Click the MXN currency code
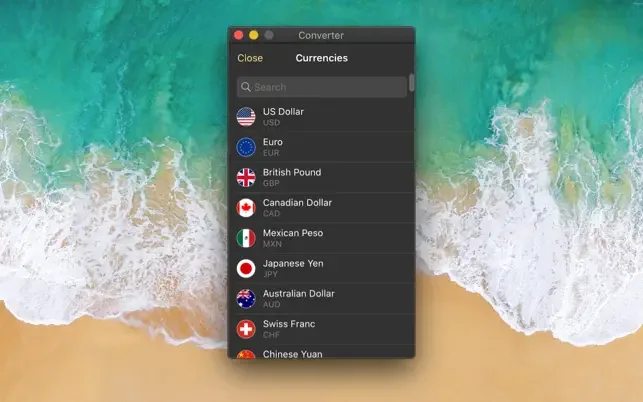The height and width of the screenshot is (402, 643). click(x=272, y=244)
